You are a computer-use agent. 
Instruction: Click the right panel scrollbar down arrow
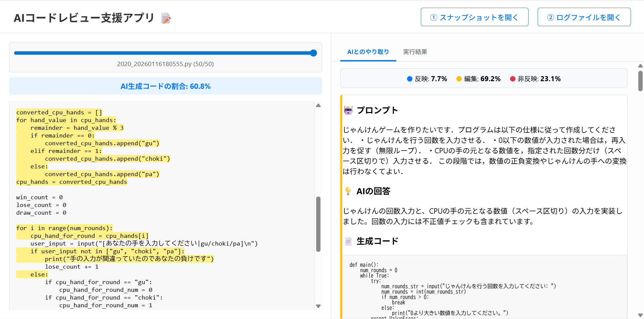pyautogui.click(x=640, y=315)
